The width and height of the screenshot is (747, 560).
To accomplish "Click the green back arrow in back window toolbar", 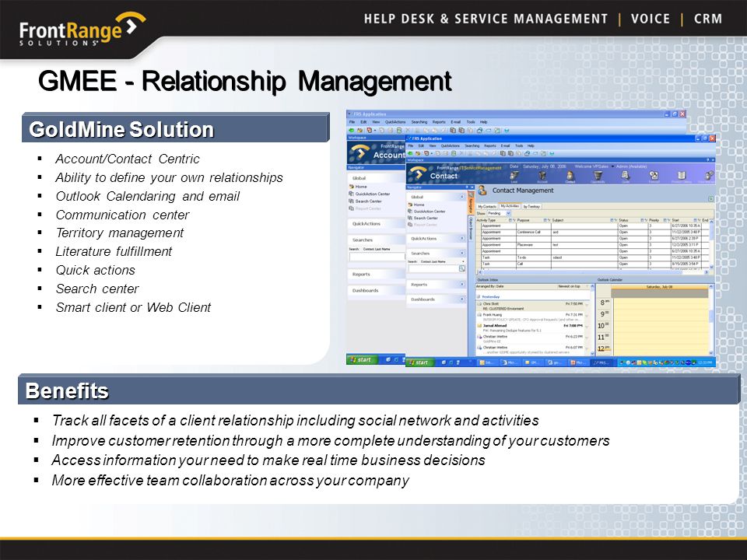I will click(352, 130).
